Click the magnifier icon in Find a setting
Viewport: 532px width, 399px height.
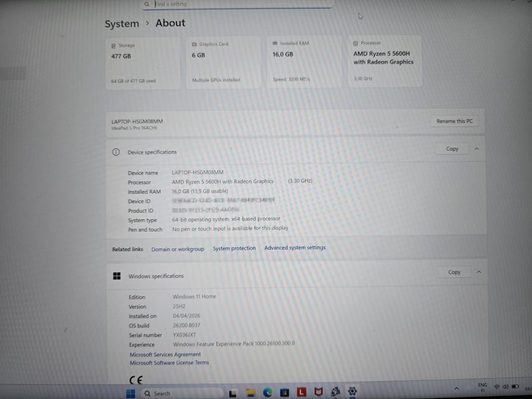147,4
